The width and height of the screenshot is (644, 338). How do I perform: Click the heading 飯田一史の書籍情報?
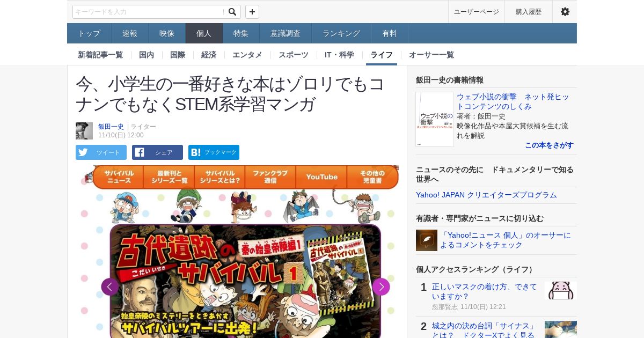[x=450, y=80]
